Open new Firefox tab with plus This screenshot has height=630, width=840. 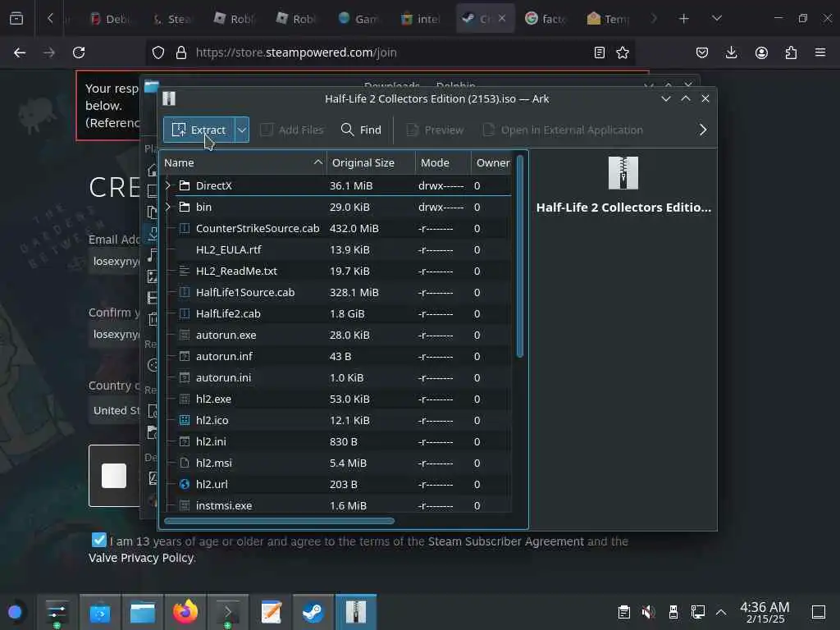point(683,19)
